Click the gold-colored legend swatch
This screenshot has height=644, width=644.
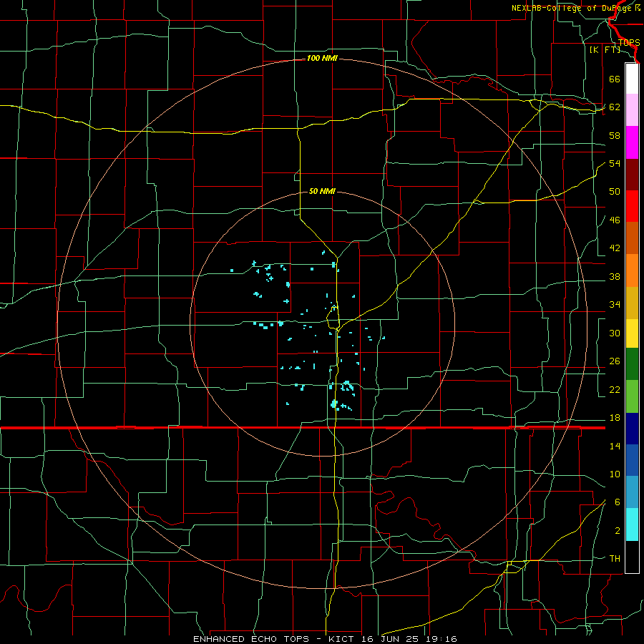632,303
